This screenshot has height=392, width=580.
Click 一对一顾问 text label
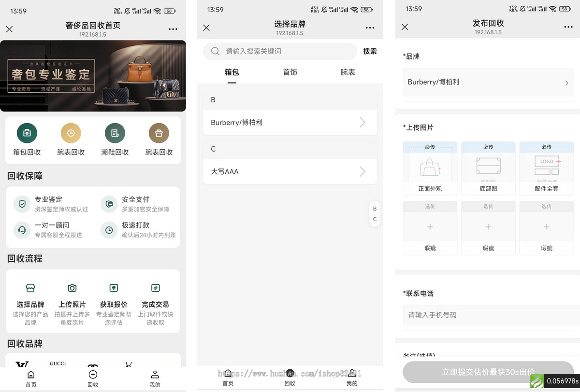click(x=52, y=225)
